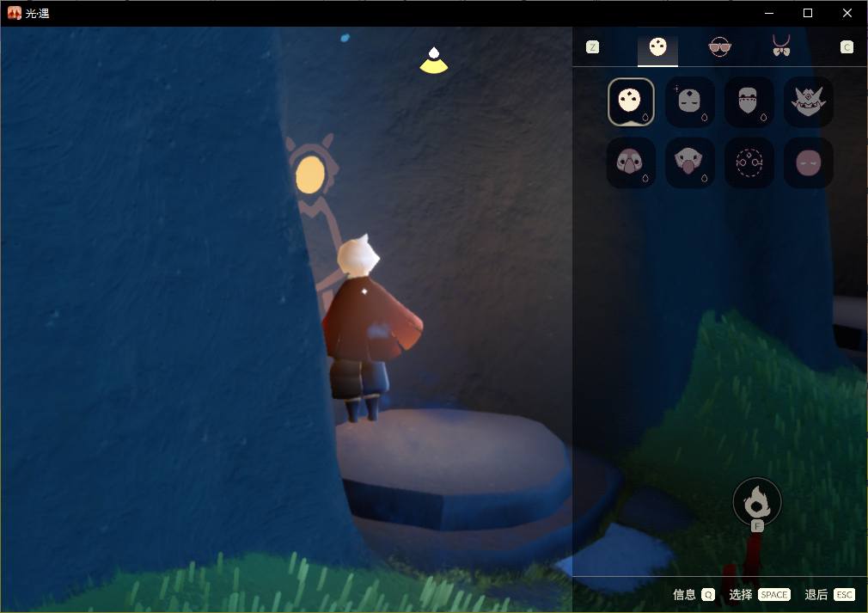
Task: Click the SPACE key hint
Action: 773,595
